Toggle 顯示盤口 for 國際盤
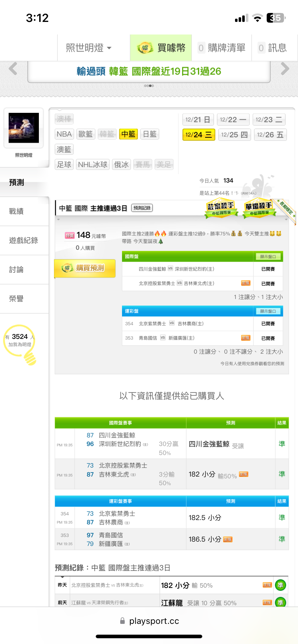The image size is (298, 644). pos(268,257)
